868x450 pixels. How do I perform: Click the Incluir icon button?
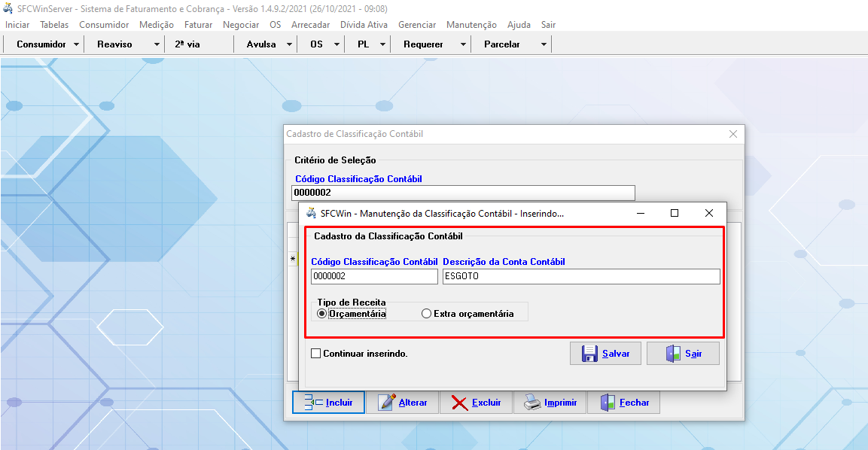point(313,403)
